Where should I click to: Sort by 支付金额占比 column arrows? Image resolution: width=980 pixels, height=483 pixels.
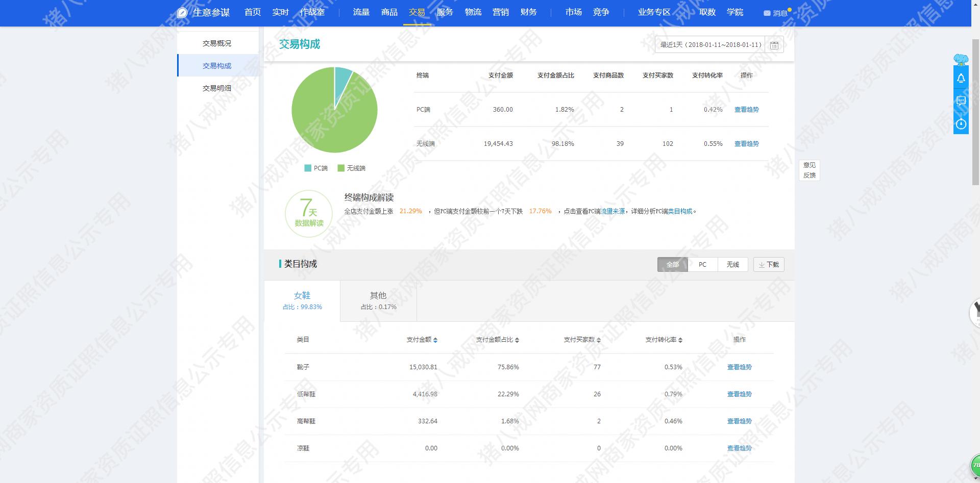pyautogui.click(x=517, y=340)
